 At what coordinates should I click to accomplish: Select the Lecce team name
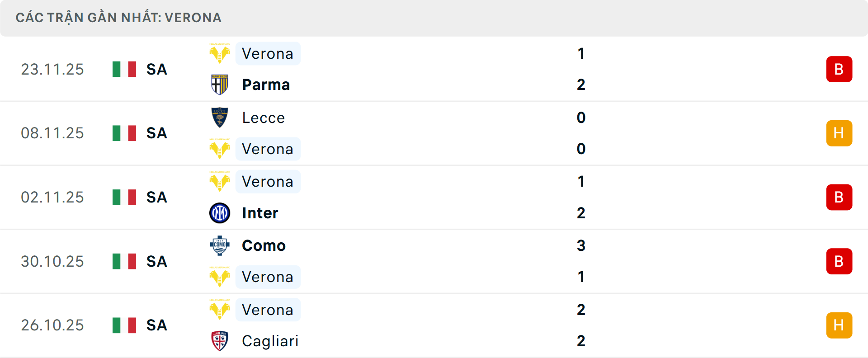tap(263, 118)
